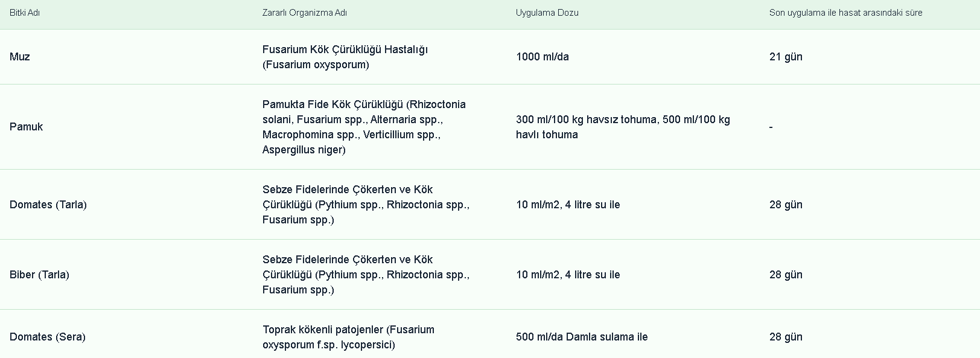The image size is (980, 358).
Task: Click the dash in the Pamuk row
Action: tap(771, 127)
